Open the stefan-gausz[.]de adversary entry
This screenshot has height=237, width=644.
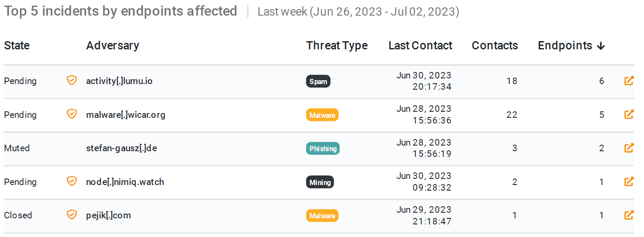pos(121,148)
